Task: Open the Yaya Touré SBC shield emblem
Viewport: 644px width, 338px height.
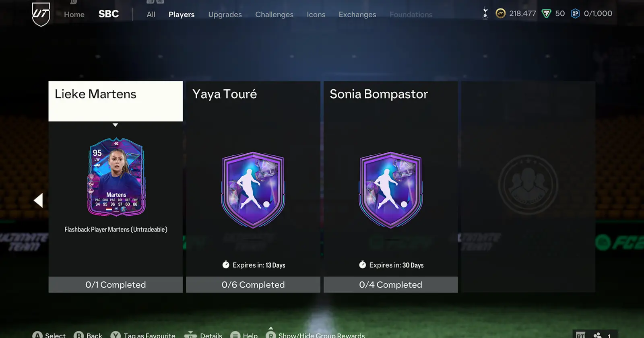Action: tap(253, 190)
